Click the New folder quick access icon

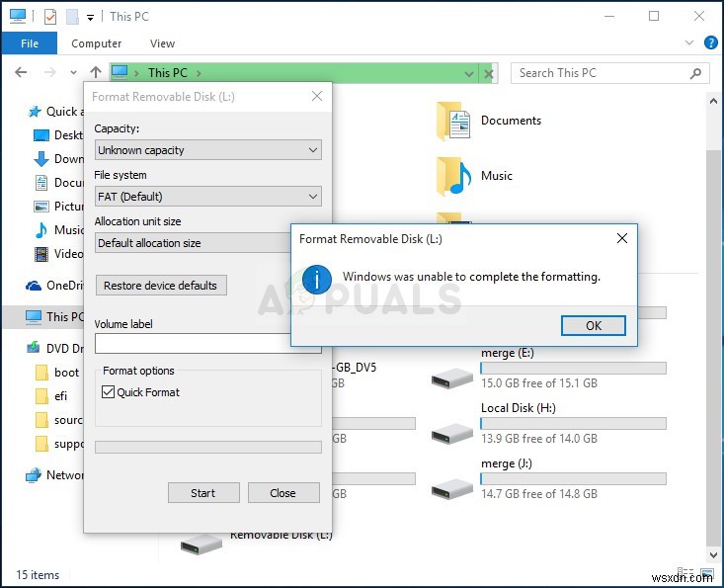[x=72, y=17]
